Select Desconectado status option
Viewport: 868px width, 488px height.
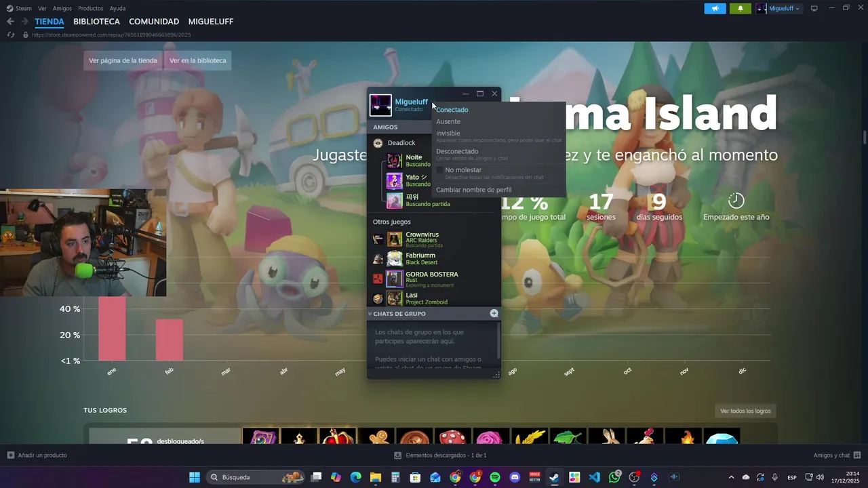498,154
